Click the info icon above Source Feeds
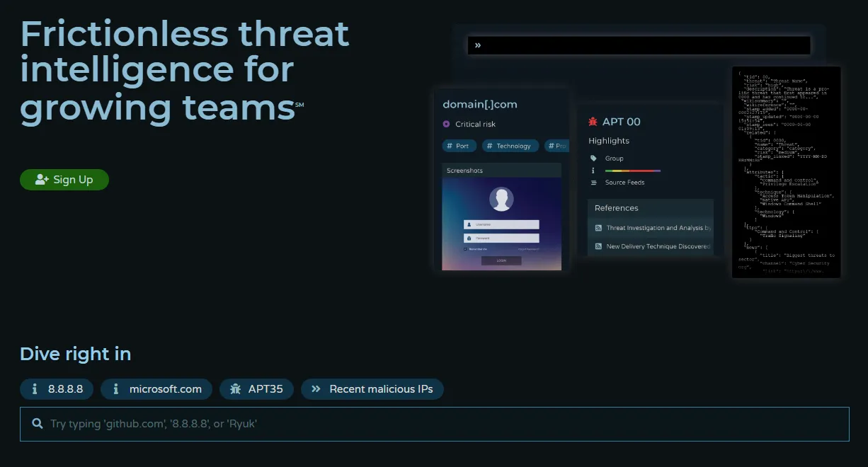This screenshot has height=467, width=868. point(593,171)
